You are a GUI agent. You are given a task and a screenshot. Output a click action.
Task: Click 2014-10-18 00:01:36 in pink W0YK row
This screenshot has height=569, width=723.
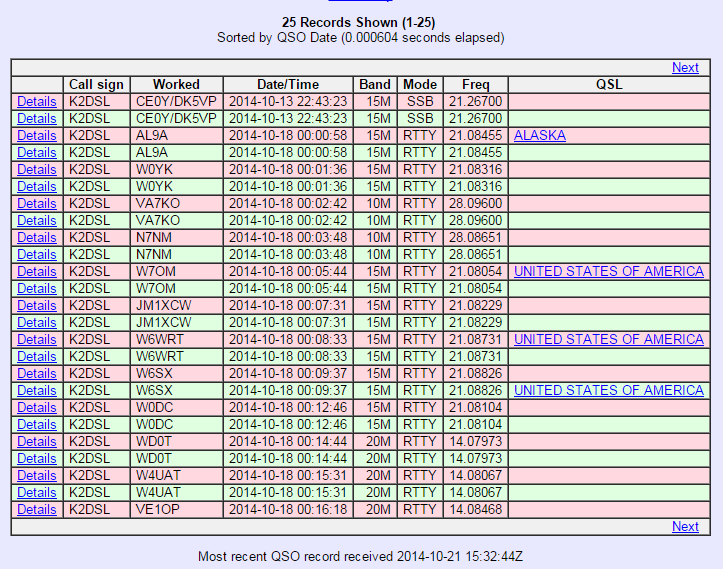[288, 170]
